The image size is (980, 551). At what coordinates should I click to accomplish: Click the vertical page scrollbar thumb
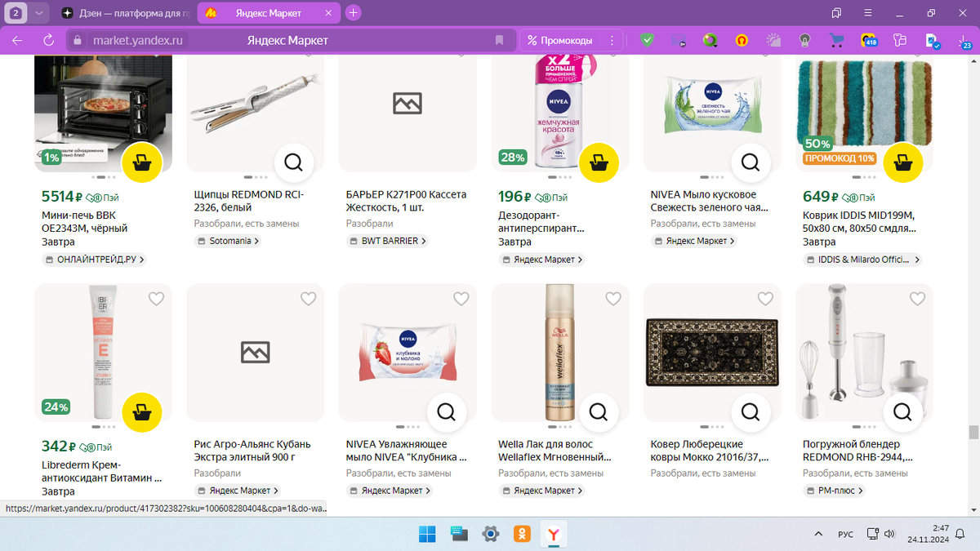click(x=973, y=433)
